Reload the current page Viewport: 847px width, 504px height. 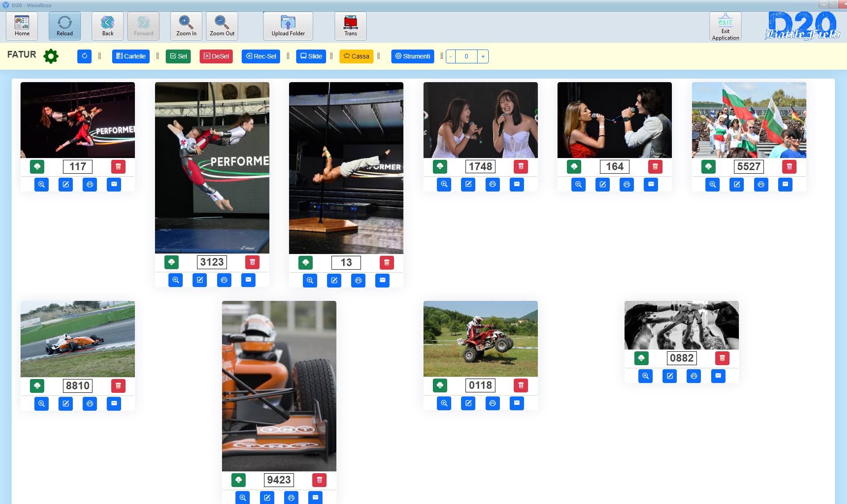65,26
